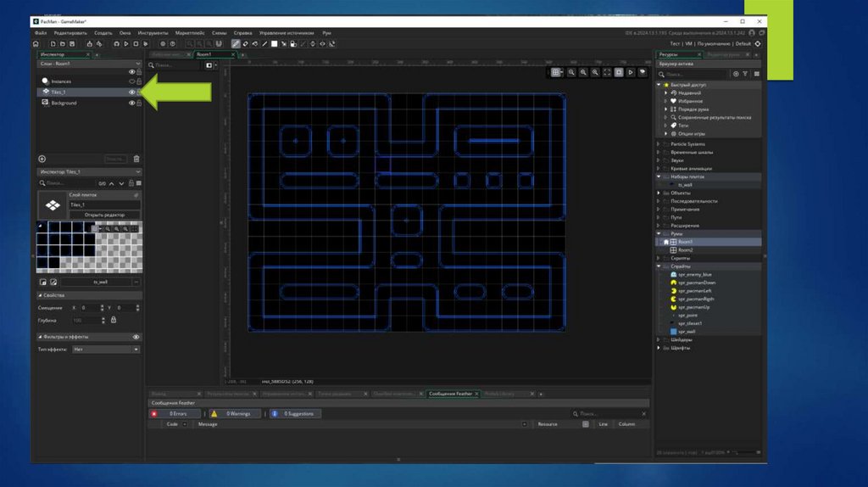Toggle visibility of the Instances layer
The height and width of the screenshot is (487, 868).
131,81
